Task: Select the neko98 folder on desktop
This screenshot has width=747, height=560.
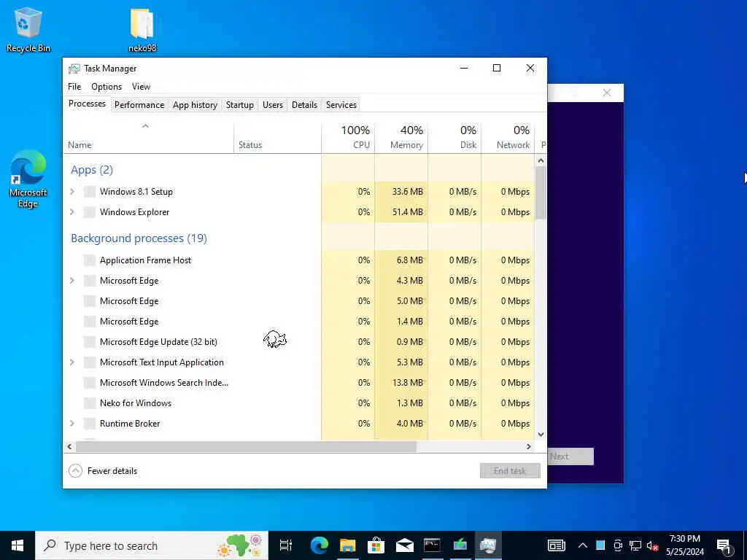Action: tap(142, 29)
